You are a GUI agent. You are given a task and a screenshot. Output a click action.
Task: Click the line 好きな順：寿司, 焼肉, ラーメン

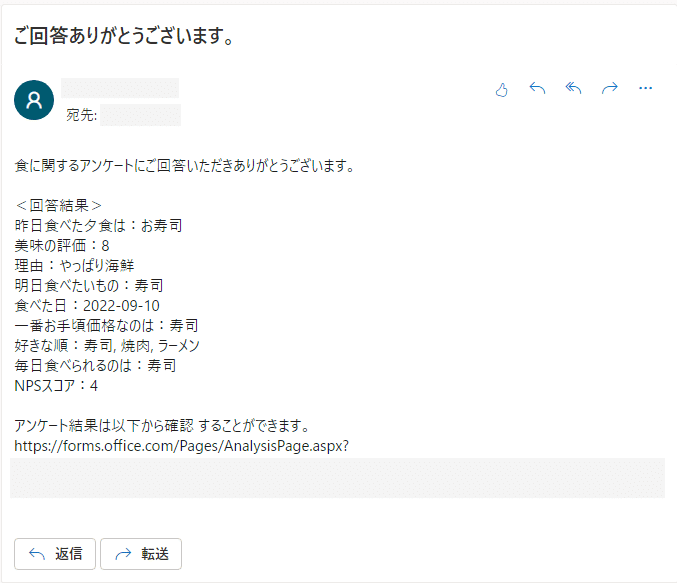coord(107,345)
